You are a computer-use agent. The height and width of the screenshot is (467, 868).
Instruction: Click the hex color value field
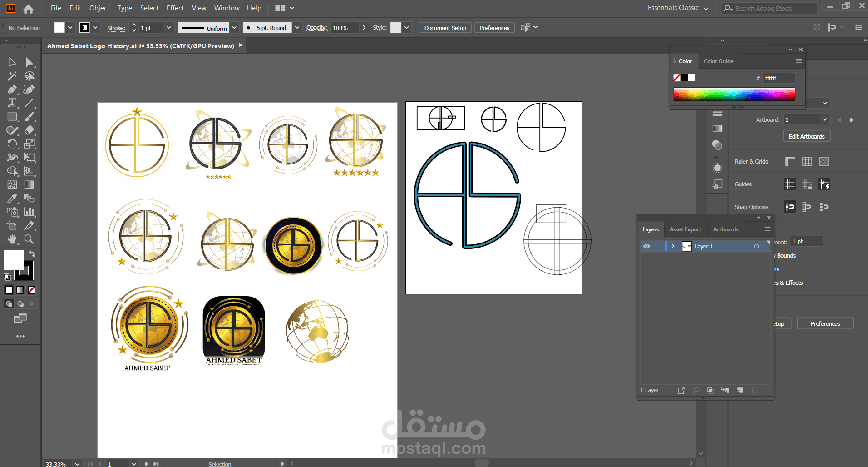779,78
